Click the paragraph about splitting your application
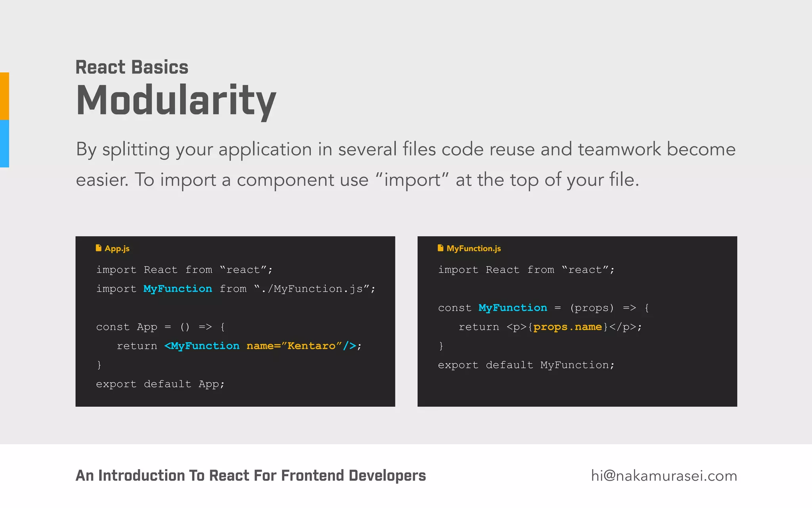This screenshot has width=812, height=508. point(405,164)
